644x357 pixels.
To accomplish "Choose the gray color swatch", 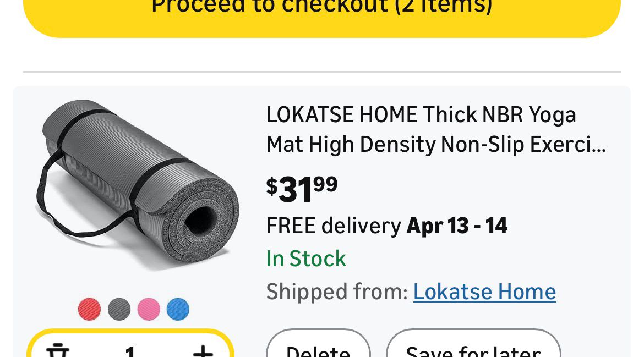I will point(119,309).
